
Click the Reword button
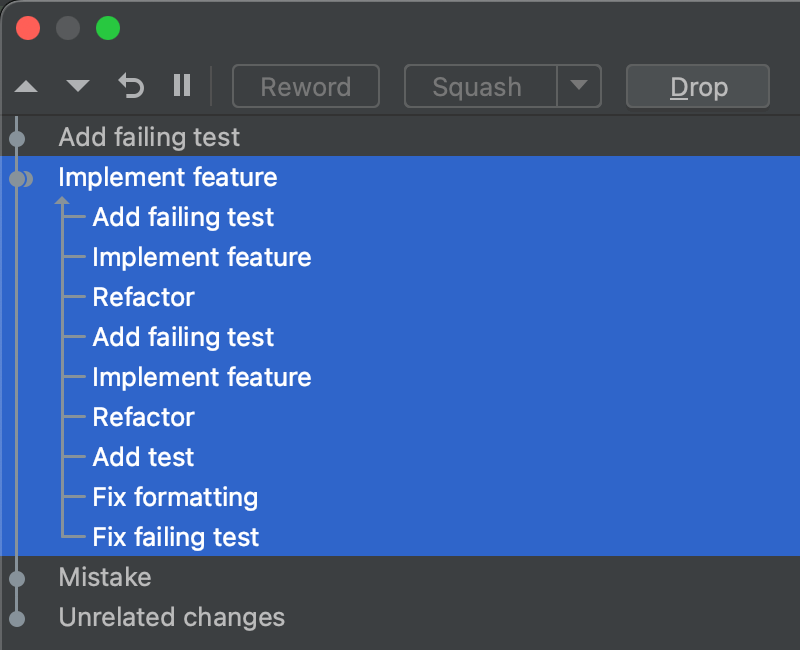point(305,86)
